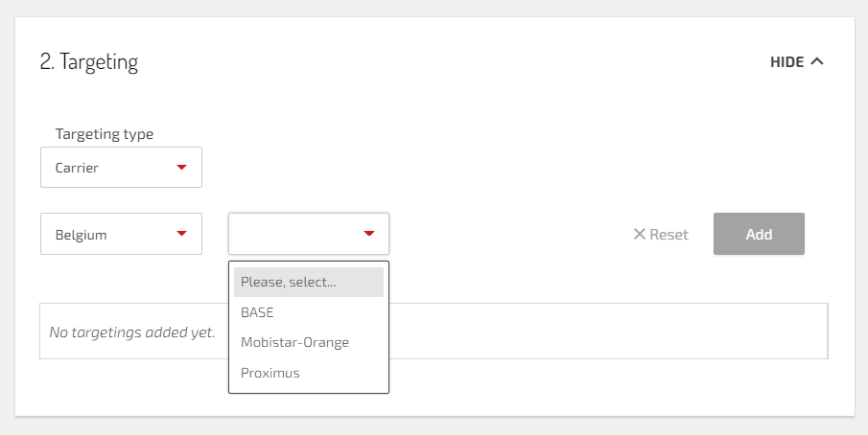The width and height of the screenshot is (868, 435).
Task: Click the red arrow of the empty dropdown
Action: click(369, 234)
